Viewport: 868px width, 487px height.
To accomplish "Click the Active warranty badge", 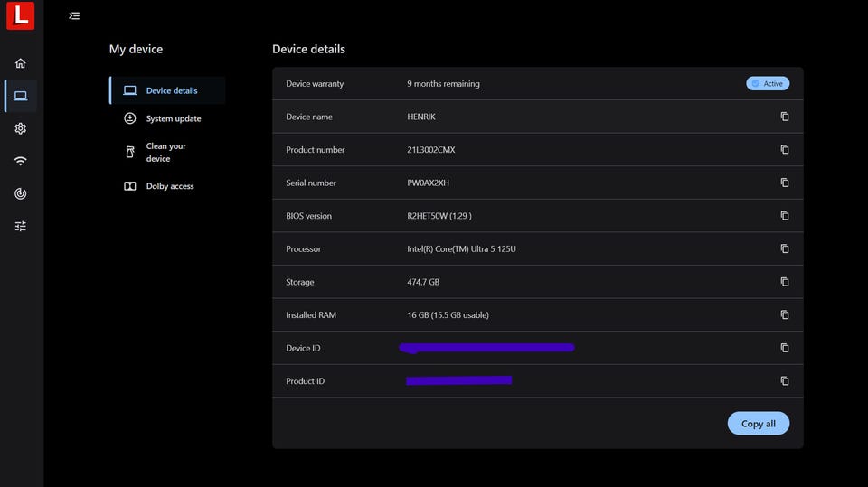I will click(x=768, y=83).
